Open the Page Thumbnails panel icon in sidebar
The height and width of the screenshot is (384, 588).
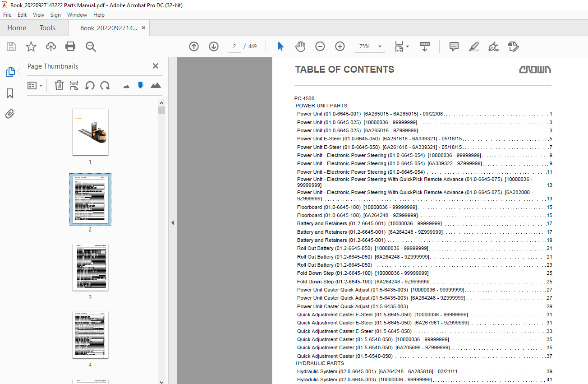pos(10,72)
